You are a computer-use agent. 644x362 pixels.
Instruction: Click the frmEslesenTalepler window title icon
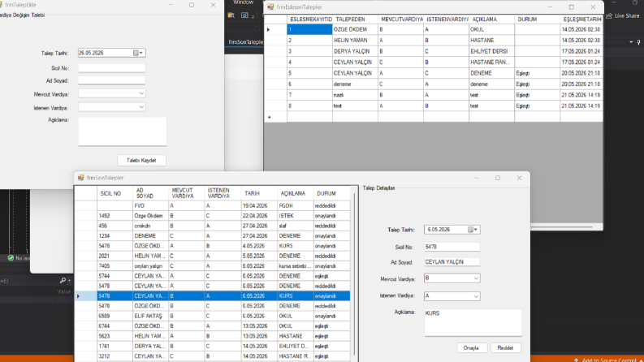click(x=270, y=7)
